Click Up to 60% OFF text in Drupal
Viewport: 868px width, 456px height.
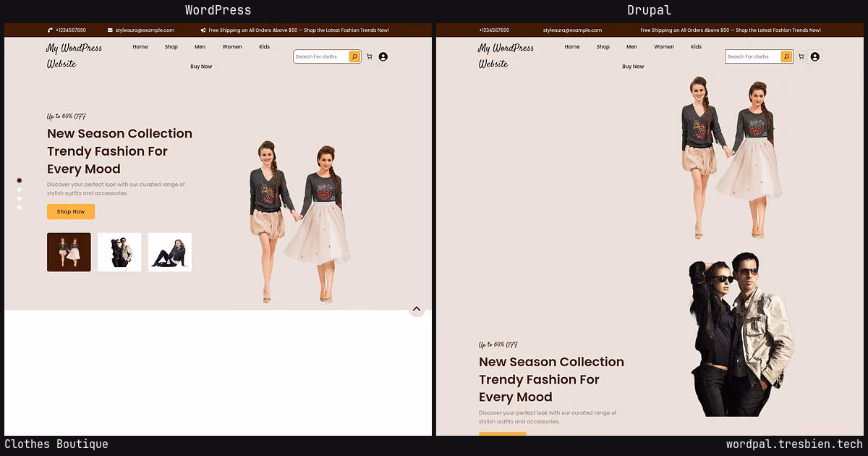click(x=498, y=345)
